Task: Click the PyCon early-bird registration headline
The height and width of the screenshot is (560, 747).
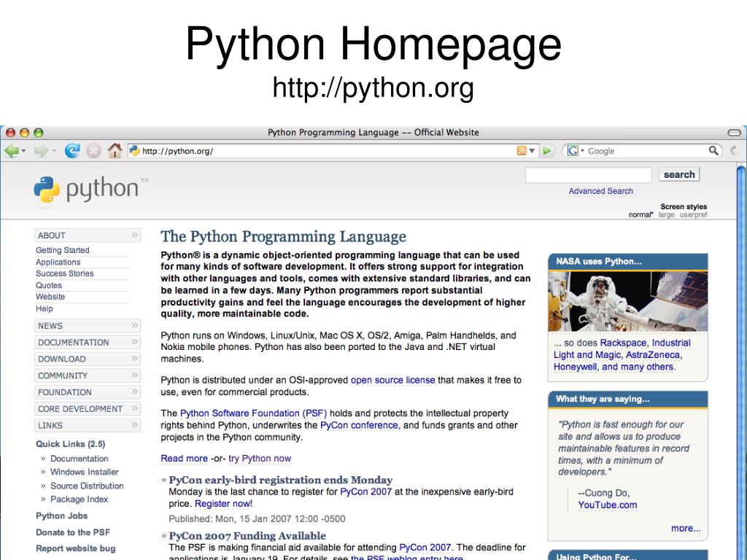Action: tap(281, 480)
